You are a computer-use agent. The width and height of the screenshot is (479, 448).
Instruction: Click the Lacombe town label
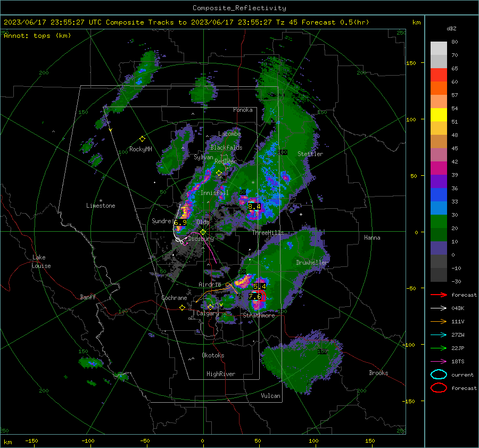(x=229, y=134)
